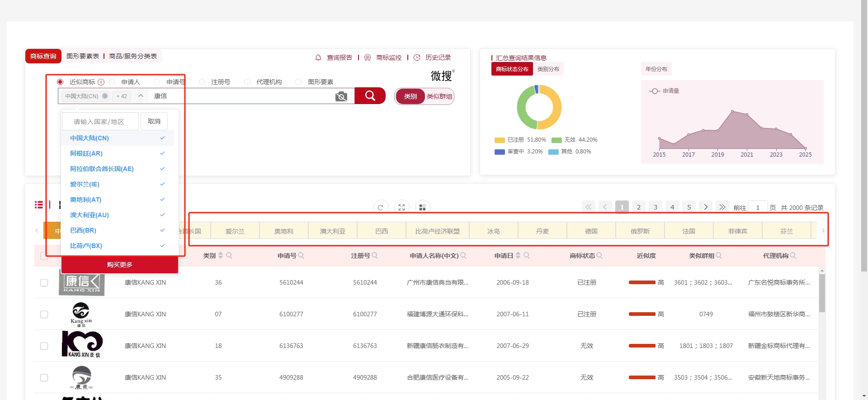
Task: Search within 类似群组 column
Action: [719, 256]
